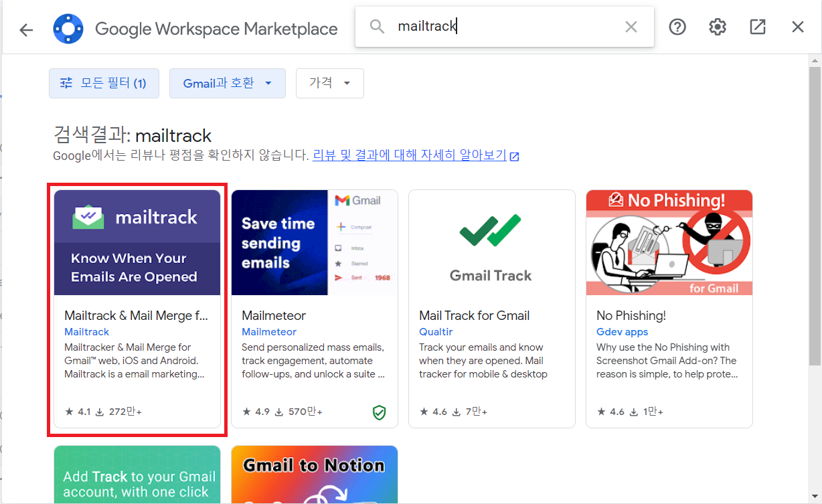This screenshot has height=504, width=822.
Task: Click the Qualtir developer link
Action: [435, 331]
